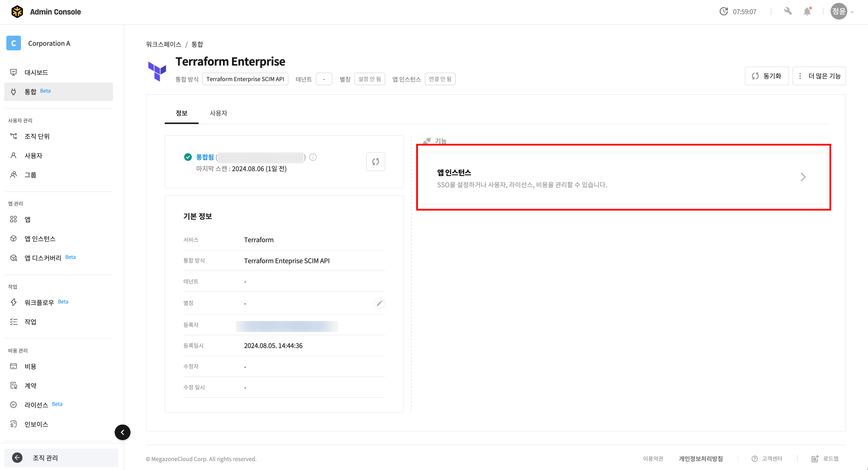Click the Terraform Enterprise logo
The image size is (868, 470).
tap(157, 71)
